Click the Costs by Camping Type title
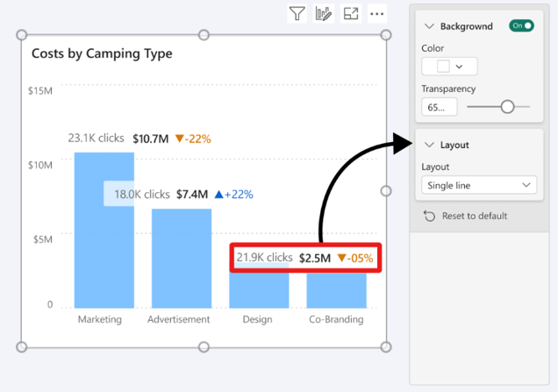The image size is (558, 392). pyautogui.click(x=102, y=53)
